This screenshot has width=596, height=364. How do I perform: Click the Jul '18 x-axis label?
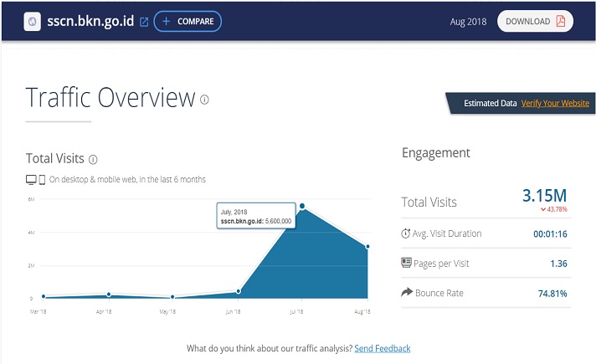point(296,311)
